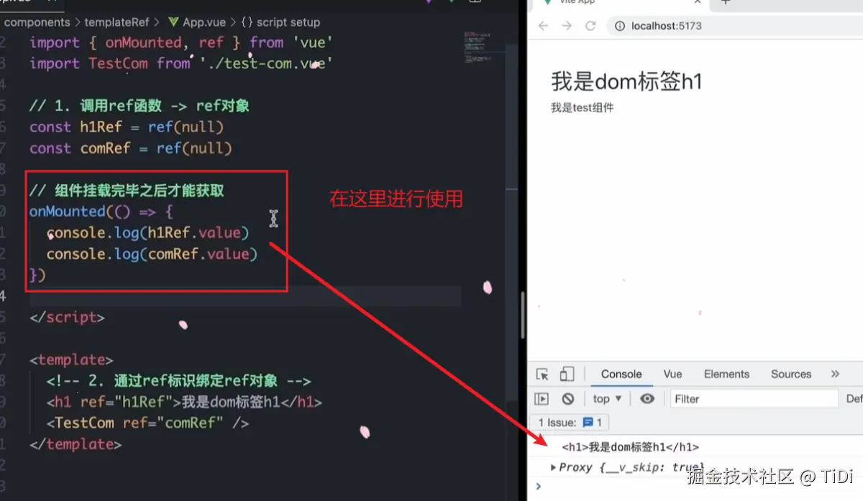Image resolution: width=868 pixels, height=501 pixels.
Task: Close the Vite App browser tab
Action: click(697, 2)
